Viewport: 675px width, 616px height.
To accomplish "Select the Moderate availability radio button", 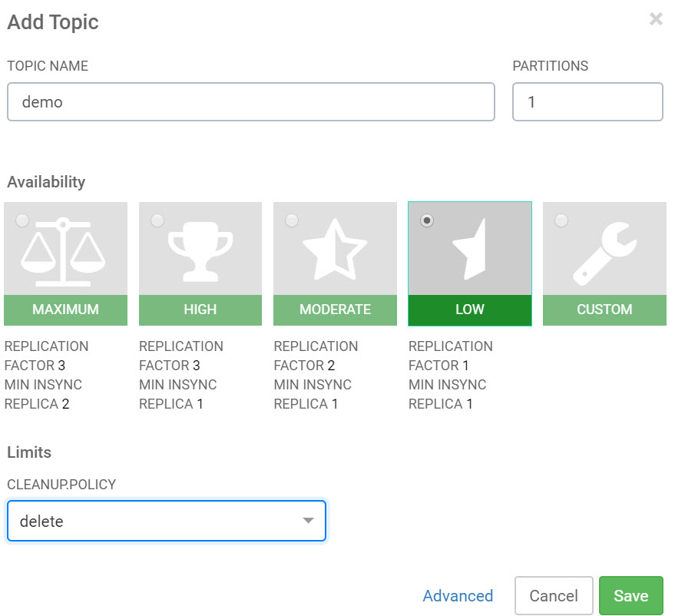I will coord(292,220).
